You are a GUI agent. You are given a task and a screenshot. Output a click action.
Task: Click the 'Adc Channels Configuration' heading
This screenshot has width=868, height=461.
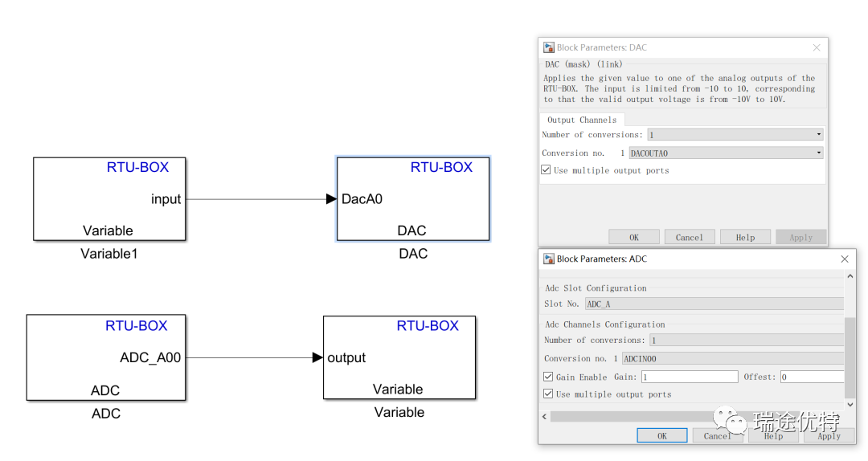click(605, 324)
